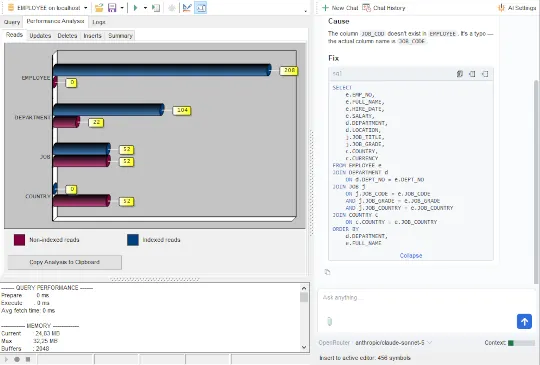Select the Performance Analysis tab
Viewport: 540px width, 365px height.
(x=55, y=21)
